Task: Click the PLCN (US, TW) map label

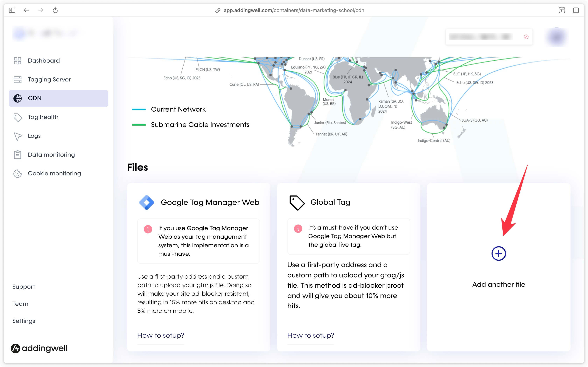Action: click(x=208, y=70)
